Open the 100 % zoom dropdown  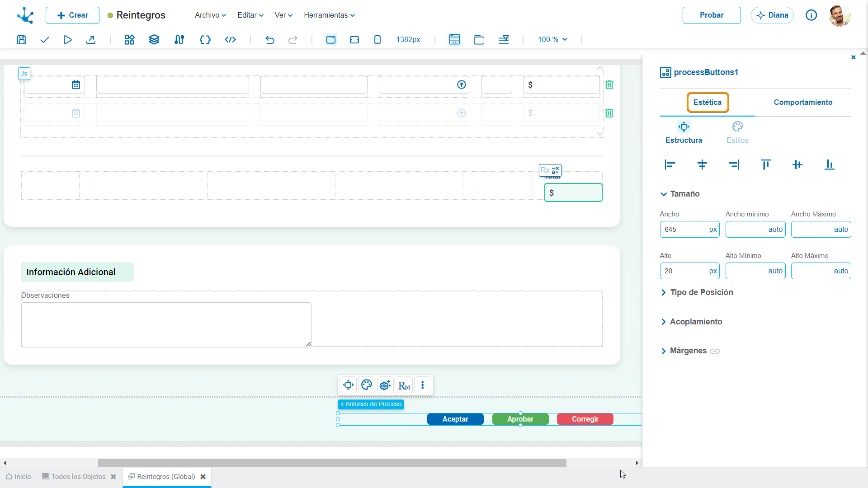(x=552, y=40)
